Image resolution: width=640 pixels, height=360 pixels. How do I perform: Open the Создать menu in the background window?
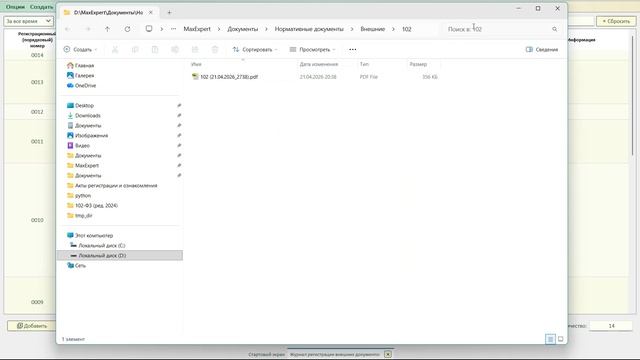pos(41,7)
